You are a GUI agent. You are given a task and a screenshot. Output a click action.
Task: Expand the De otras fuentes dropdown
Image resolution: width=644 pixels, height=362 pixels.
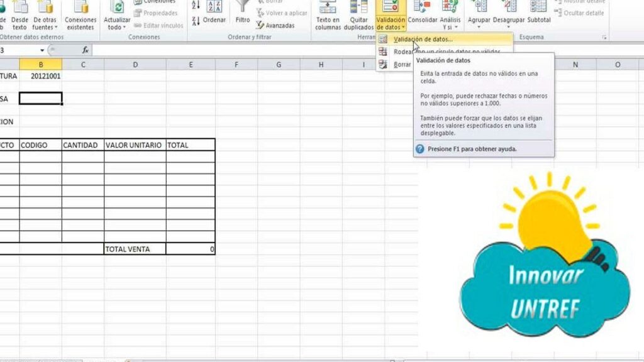[x=45, y=27]
